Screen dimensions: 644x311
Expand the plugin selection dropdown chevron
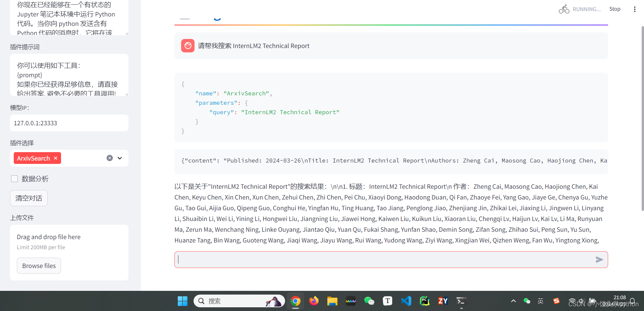click(120, 158)
